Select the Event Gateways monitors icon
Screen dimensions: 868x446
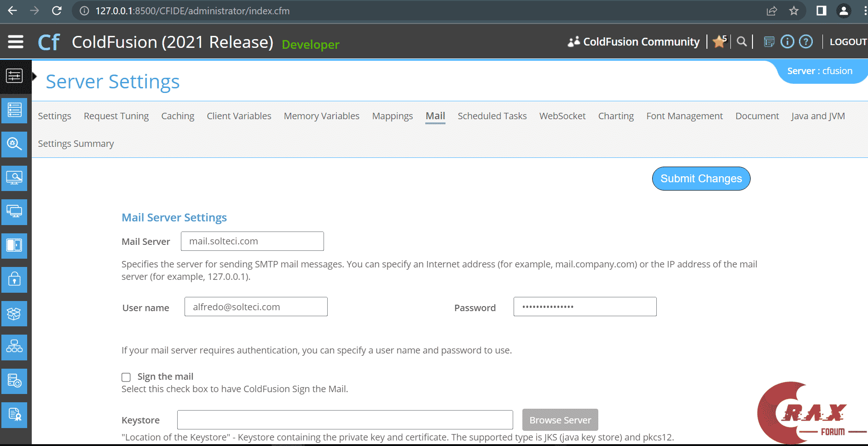14,212
